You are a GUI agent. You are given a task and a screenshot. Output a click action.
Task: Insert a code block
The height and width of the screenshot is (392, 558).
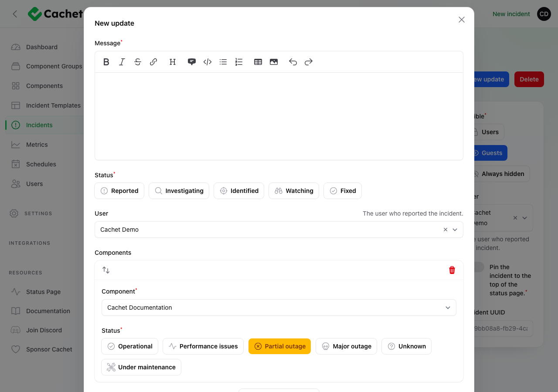(208, 62)
